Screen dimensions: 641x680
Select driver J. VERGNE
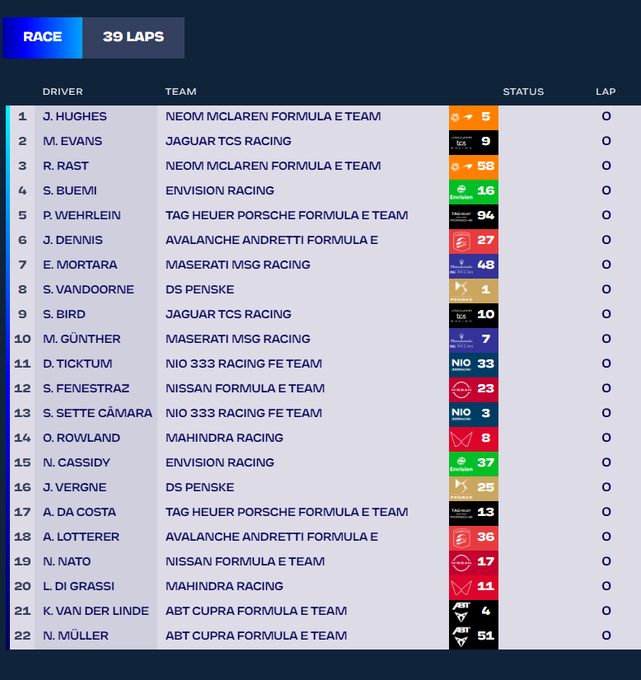pyautogui.click(x=74, y=487)
